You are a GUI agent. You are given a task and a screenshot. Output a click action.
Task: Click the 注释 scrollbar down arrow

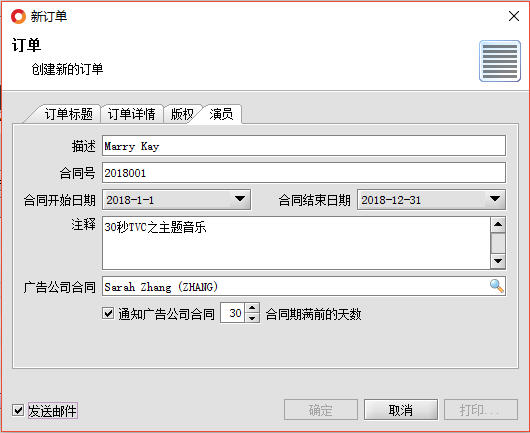click(498, 261)
